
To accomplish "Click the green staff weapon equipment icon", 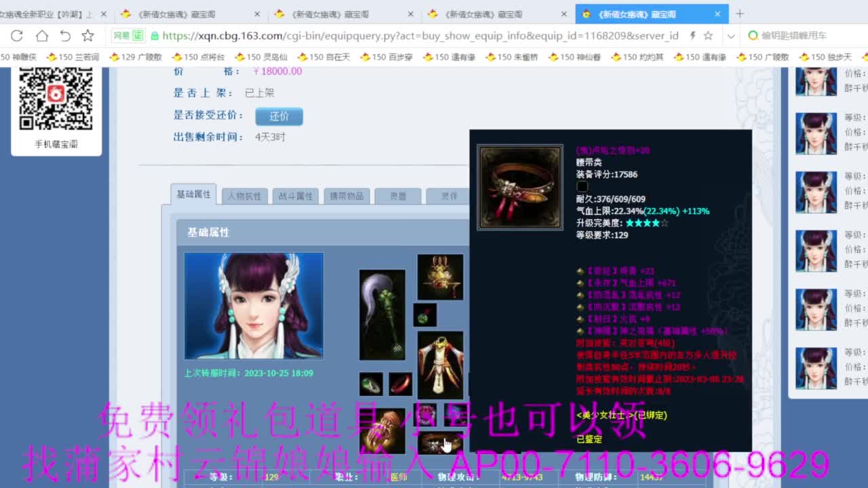I will coord(382,314).
